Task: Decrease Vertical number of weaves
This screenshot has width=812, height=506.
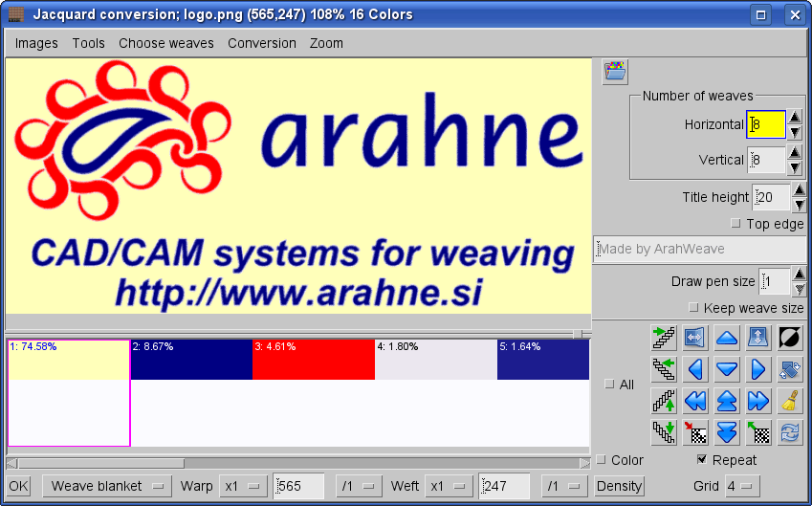Action: point(795,167)
